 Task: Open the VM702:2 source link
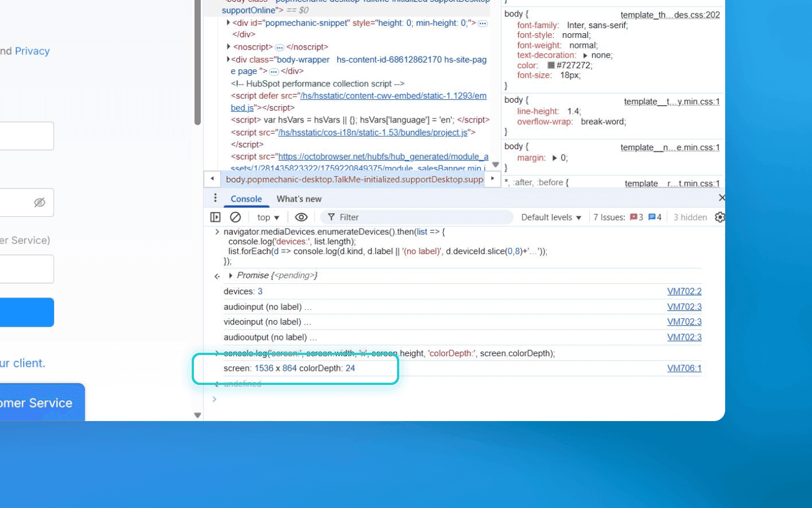684,291
